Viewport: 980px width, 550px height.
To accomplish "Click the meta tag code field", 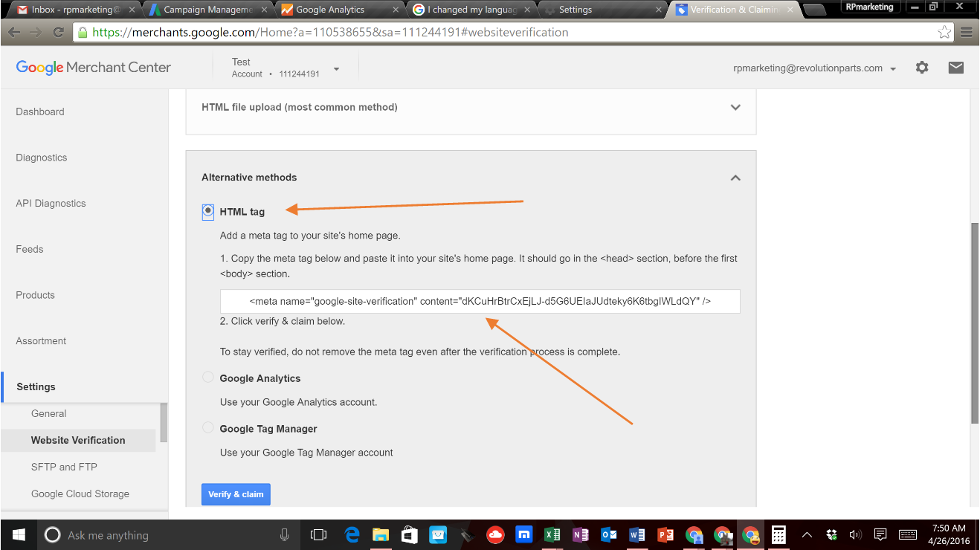I will click(480, 301).
